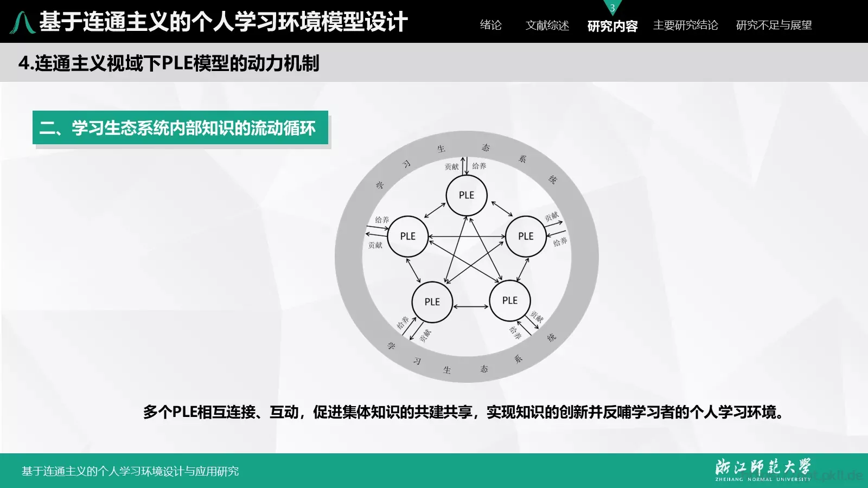Click the 给养 label above the top PLE
Viewport: 868px width, 488px height.
tap(479, 166)
